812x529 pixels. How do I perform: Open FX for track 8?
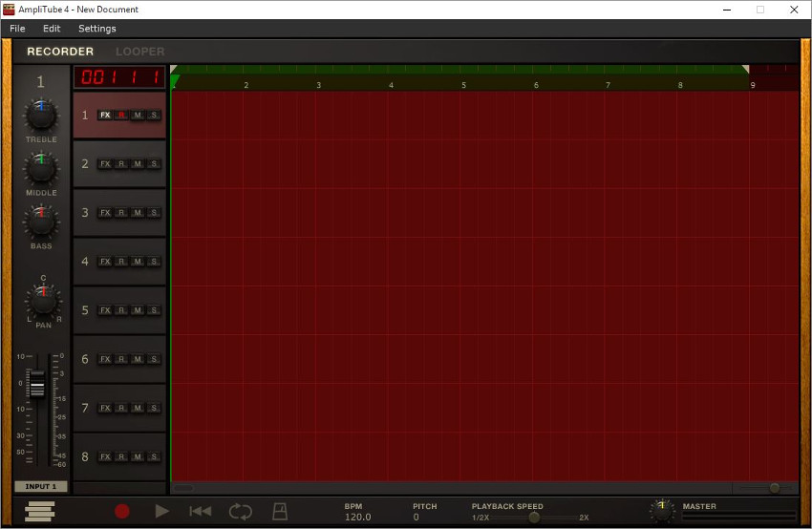coord(105,456)
